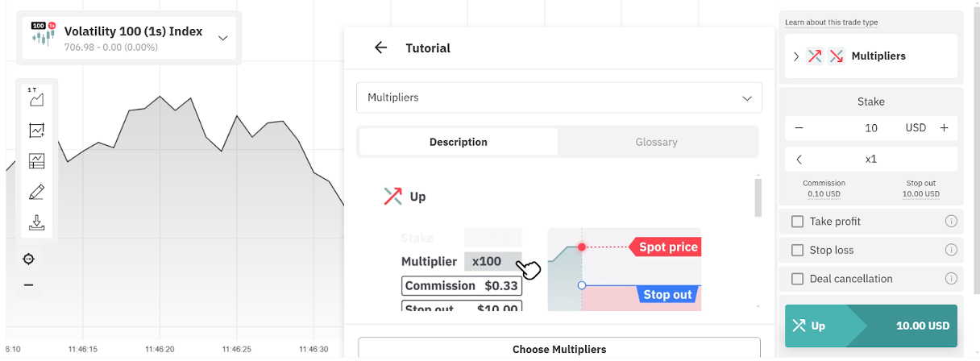This screenshot has height=361, width=980.
Task: Click the USD currency label in the stake field
Action: point(916,127)
